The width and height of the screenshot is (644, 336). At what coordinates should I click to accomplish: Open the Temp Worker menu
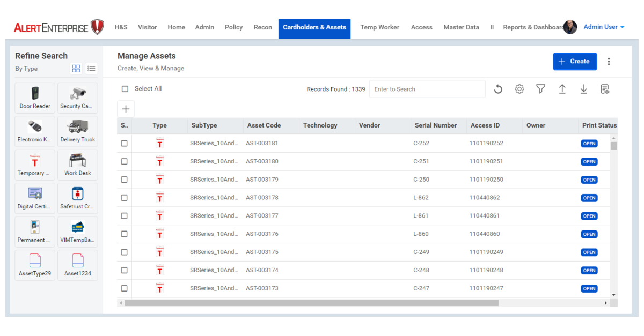379,27
